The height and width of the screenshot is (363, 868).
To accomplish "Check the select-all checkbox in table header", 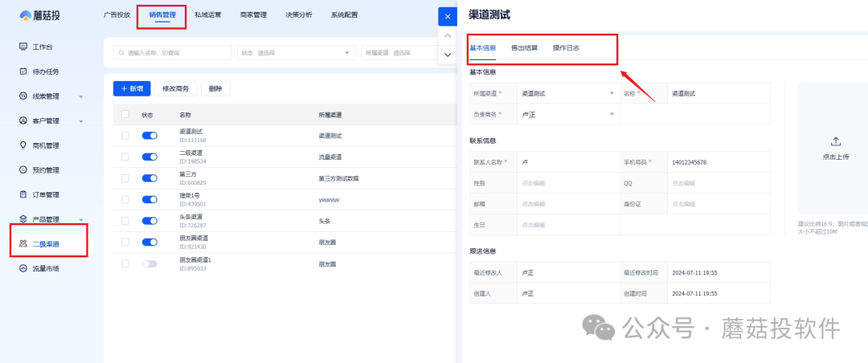I will [125, 114].
